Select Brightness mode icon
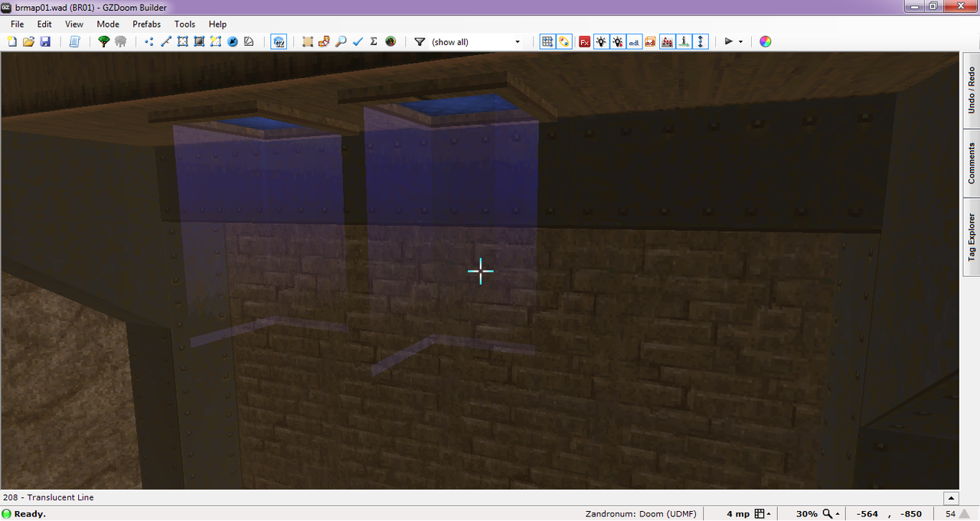Image resolution: width=980 pixels, height=521 pixels. (199, 41)
